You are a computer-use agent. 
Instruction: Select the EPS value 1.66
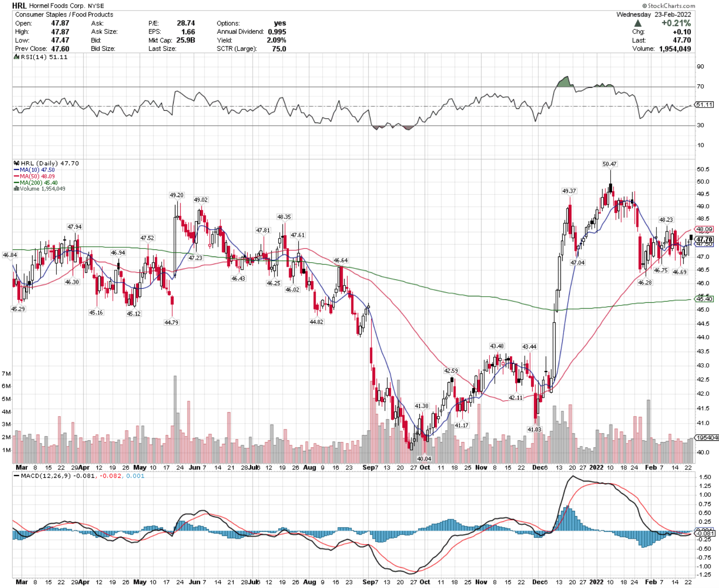coord(188,32)
